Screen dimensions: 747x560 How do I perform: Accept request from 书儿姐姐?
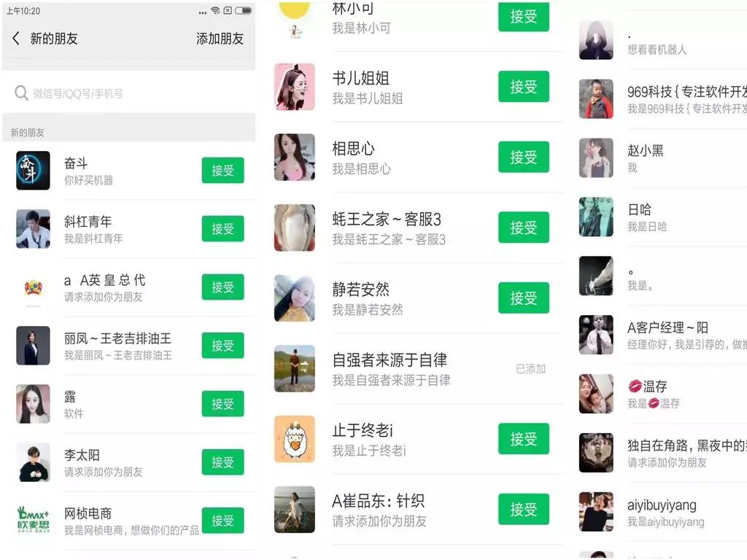click(524, 87)
